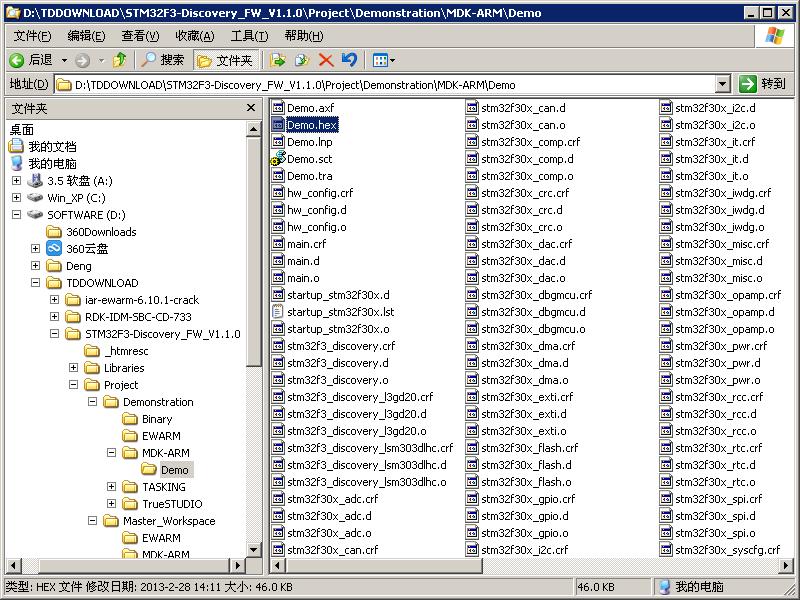Open the Views dropdown button

384,60
